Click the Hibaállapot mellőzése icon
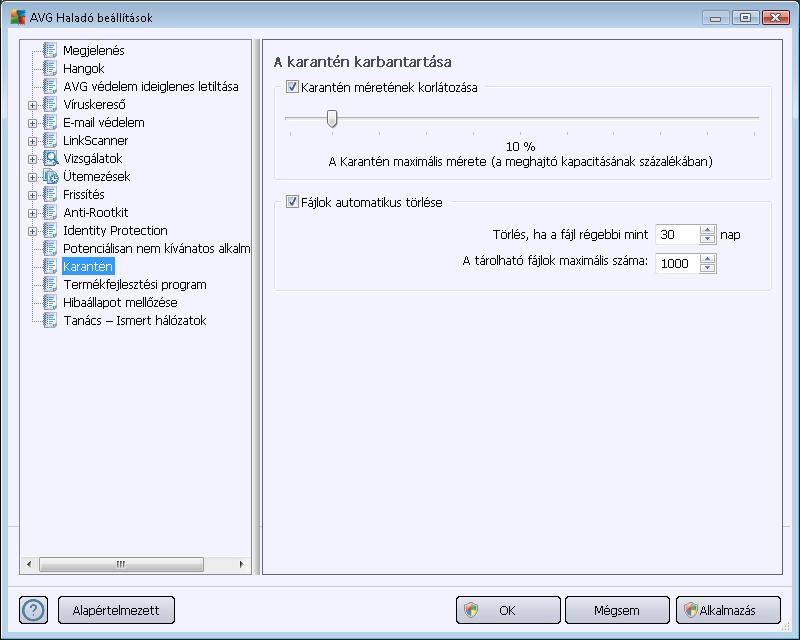The image size is (800, 640). [49, 302]
